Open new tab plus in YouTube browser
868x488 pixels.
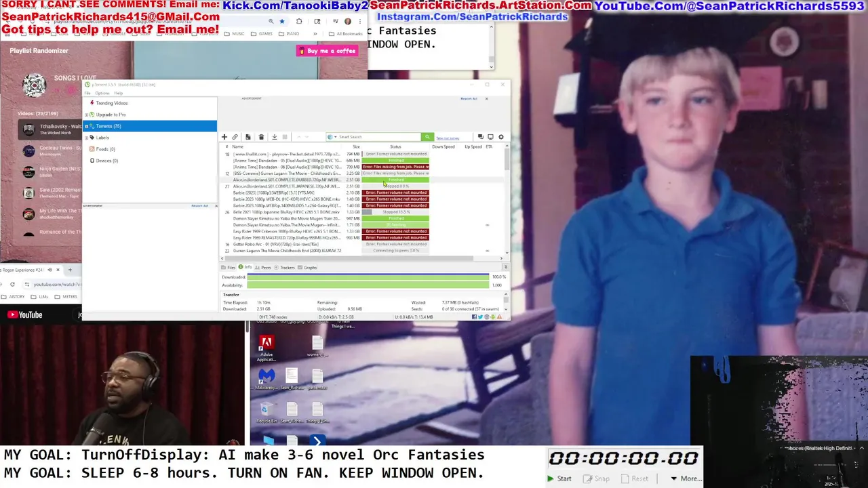pyautogui.click(x=70, y=270)
